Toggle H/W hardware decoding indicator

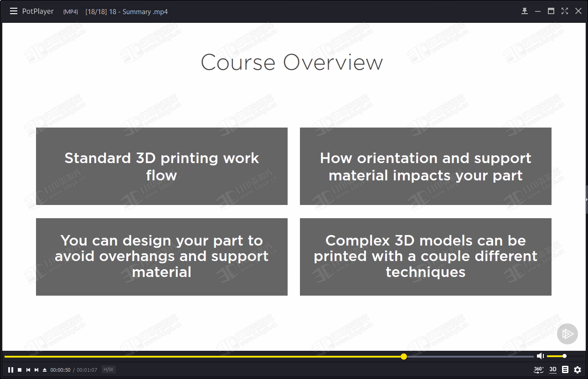tap(108, 370)
